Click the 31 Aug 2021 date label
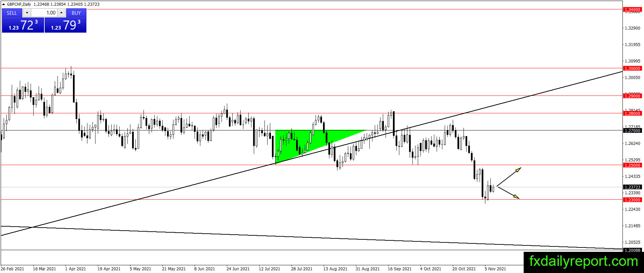The height and width of the screenshot is (273, 644). pyautogui.click(x=368, y=269)
